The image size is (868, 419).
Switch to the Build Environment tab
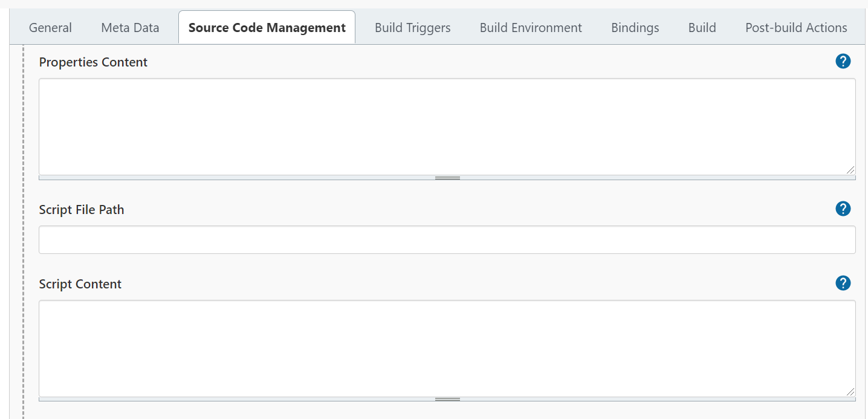pos(530,28)
